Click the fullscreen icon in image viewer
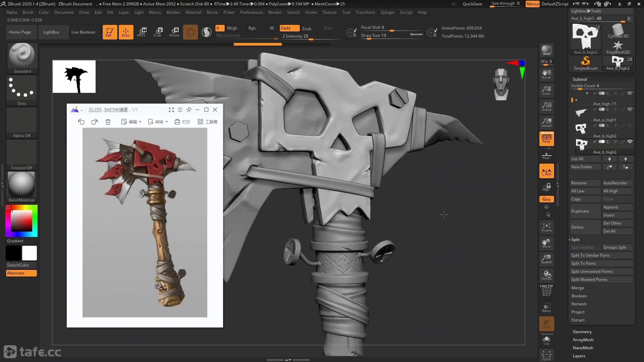 pyautogui.click(x=171, y=110)
